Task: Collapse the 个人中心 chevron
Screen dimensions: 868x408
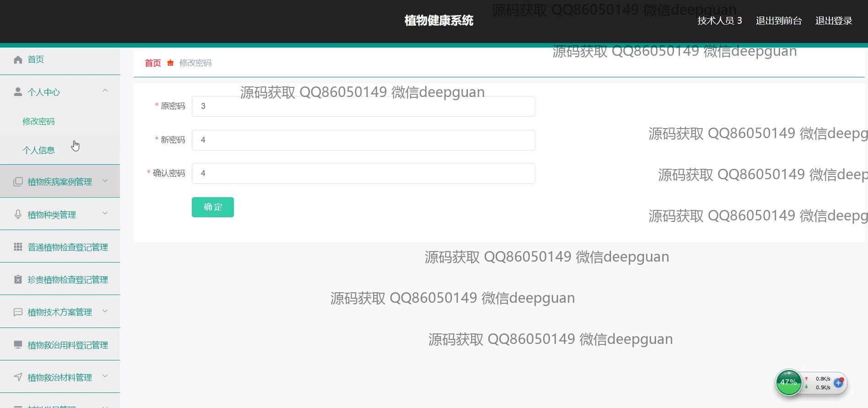Action: click(x=105, y=91)
